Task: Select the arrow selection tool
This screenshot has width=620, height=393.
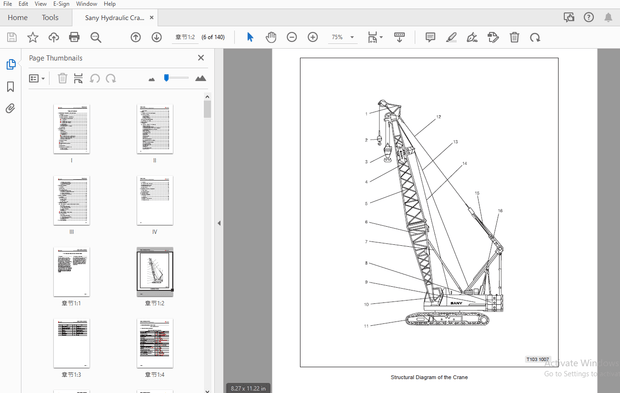Action: tap(250, 37)
